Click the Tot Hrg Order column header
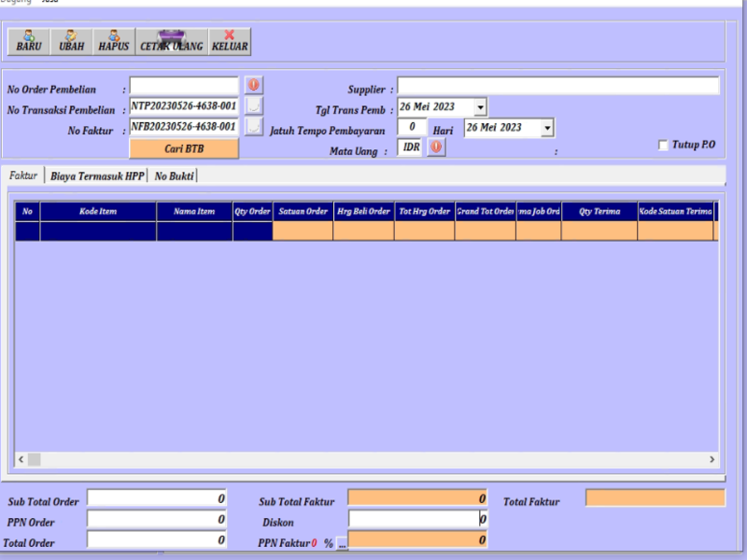This screenshot has width=747, height=560. (x=425, y=212)
